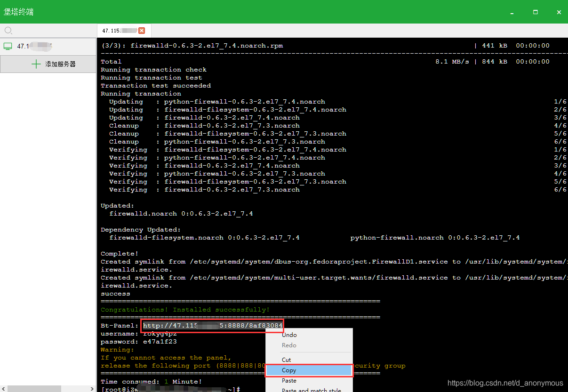568x392 pixels.
Task: Minimize the 堡塔终端 window
Action: point(512,12)
